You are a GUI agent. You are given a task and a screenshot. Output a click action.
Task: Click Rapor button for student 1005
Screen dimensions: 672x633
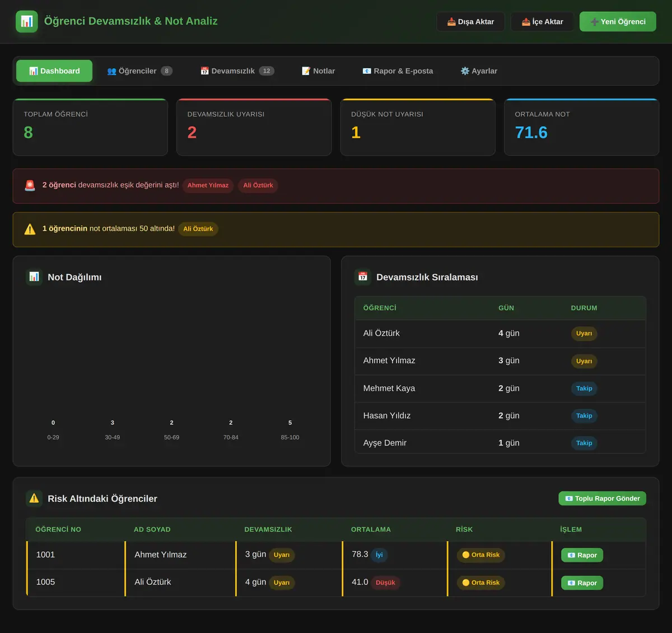pos(582,583)
